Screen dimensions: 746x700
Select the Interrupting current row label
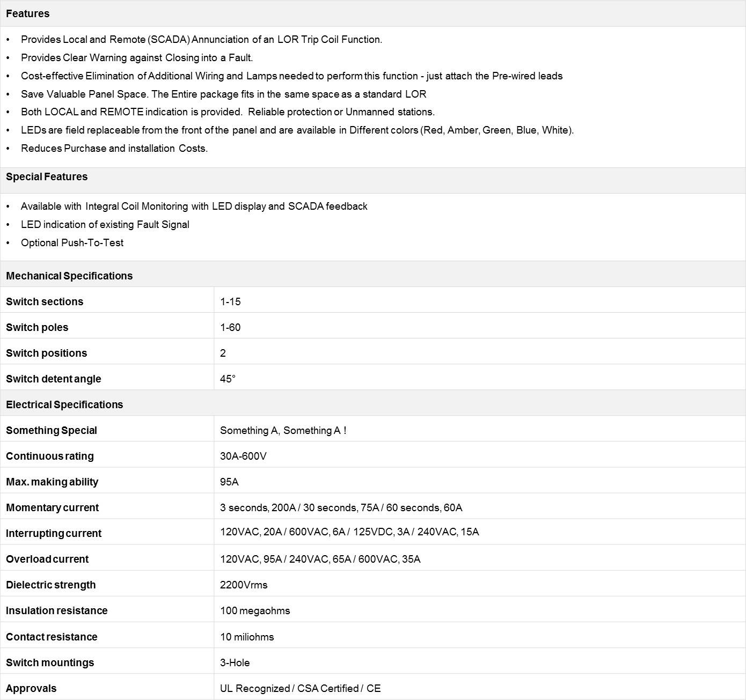(x=54, y=533)
